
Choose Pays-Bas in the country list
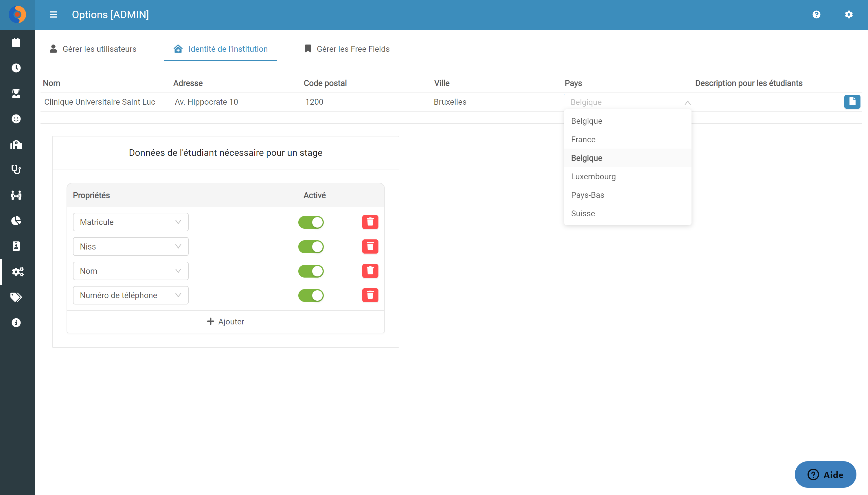[628, 195]
